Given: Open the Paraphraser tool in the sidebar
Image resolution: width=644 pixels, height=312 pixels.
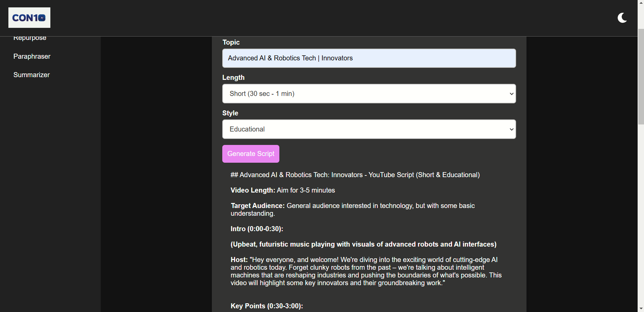Looking at the screenshot, I should point(32,56).
